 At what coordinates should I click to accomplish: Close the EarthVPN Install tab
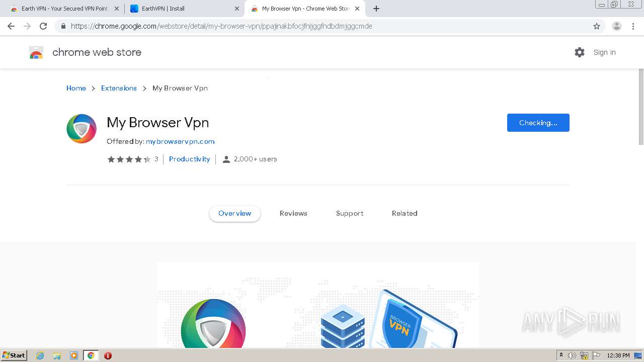[x=237, y=9]
